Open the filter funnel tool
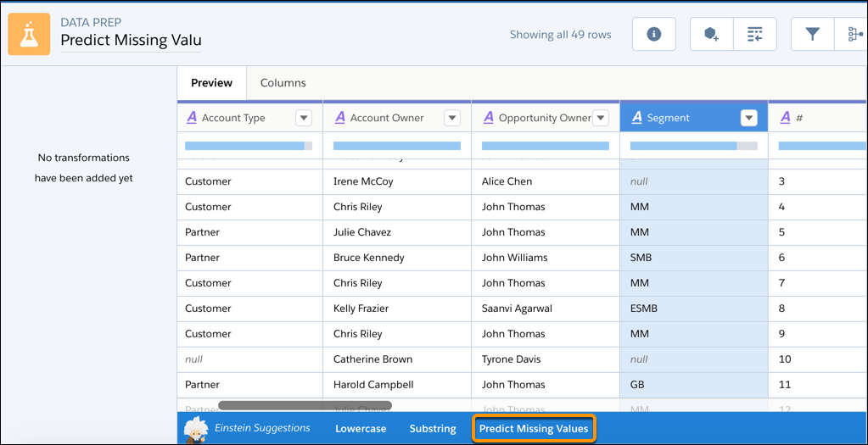This screenshot has width=868, height=445. (x=812, y=34)
